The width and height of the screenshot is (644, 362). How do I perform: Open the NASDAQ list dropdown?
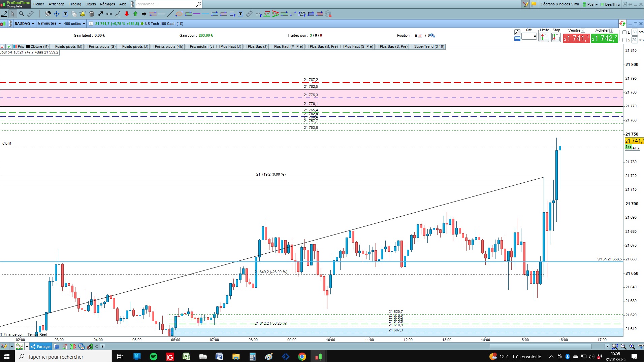(24, 24)
